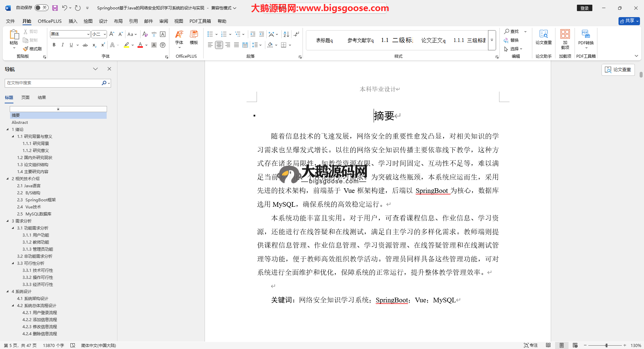Click the 论文查重 ribbon icon
The image size is (644, 349).
tap(543, 37)
